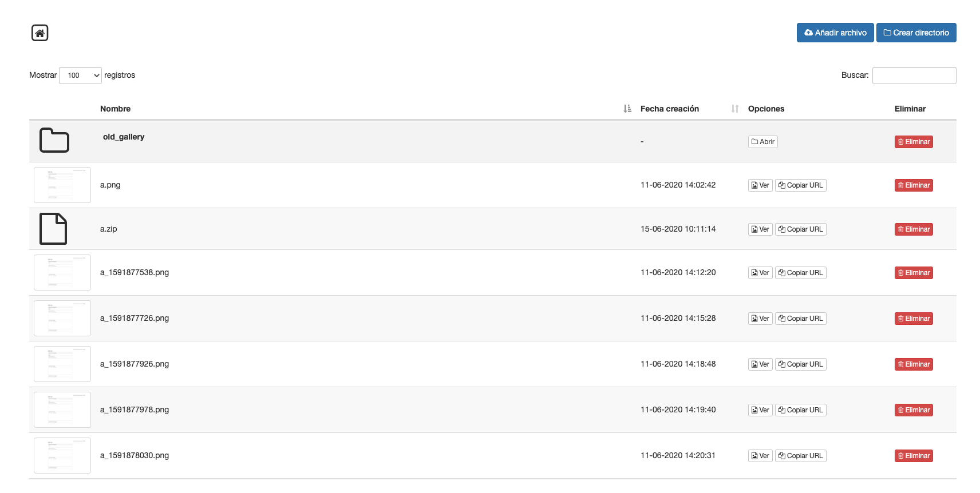Click the home icon button
This screenshot has height=493, width=980.
[x=39, y=33]
